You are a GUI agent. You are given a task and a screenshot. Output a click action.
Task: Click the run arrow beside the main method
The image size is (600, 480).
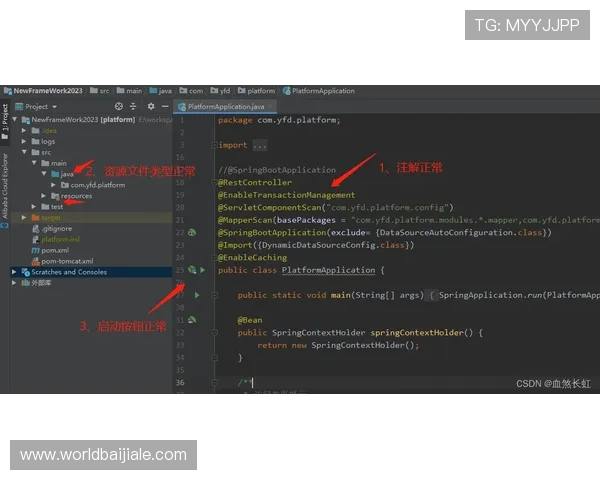(197, 295)
